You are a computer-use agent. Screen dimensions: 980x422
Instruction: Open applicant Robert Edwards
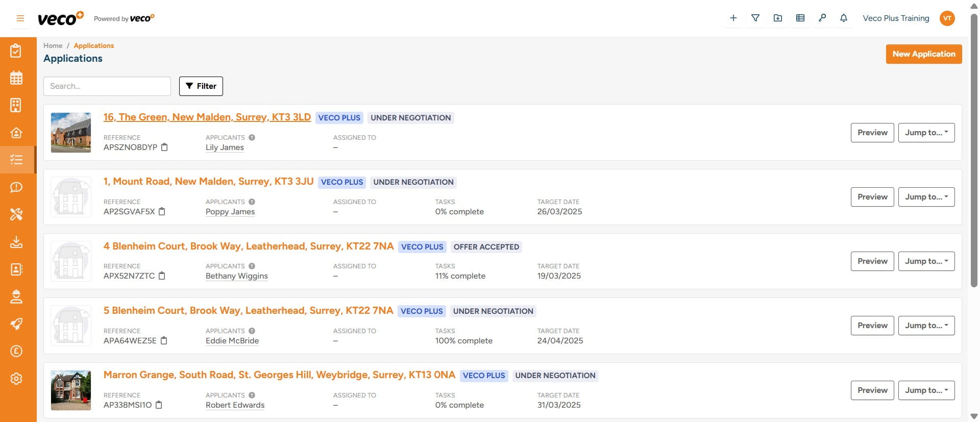[235, 405]
